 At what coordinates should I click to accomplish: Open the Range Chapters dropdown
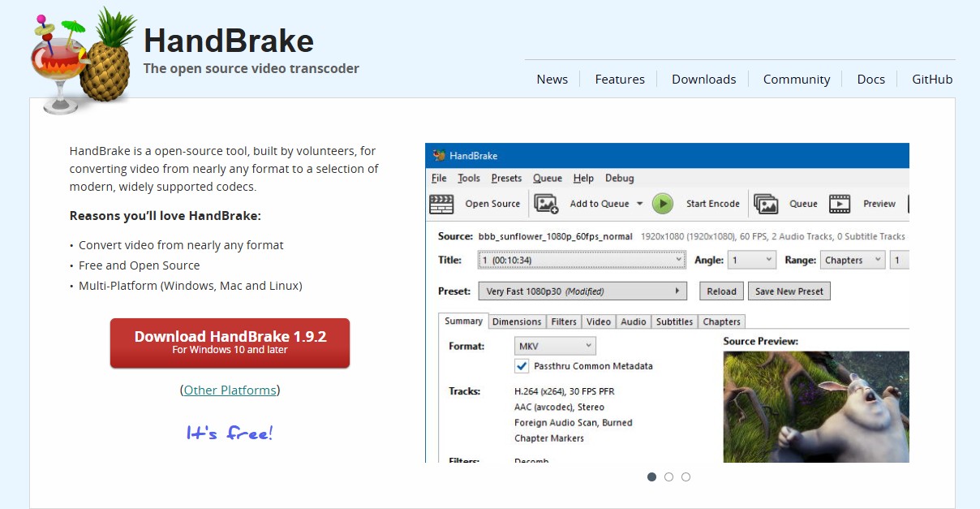(852, 260)
